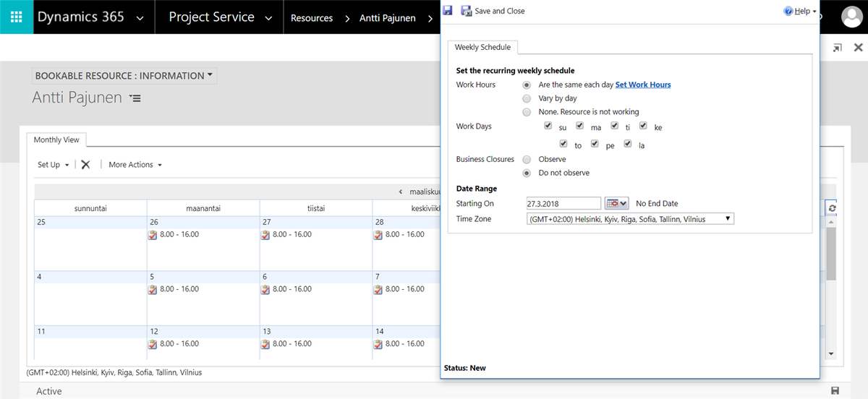The height and width of the screenshot is (399, 868).
Task: Click the schedule icon on day 13
Action: (x=265, y=344)
